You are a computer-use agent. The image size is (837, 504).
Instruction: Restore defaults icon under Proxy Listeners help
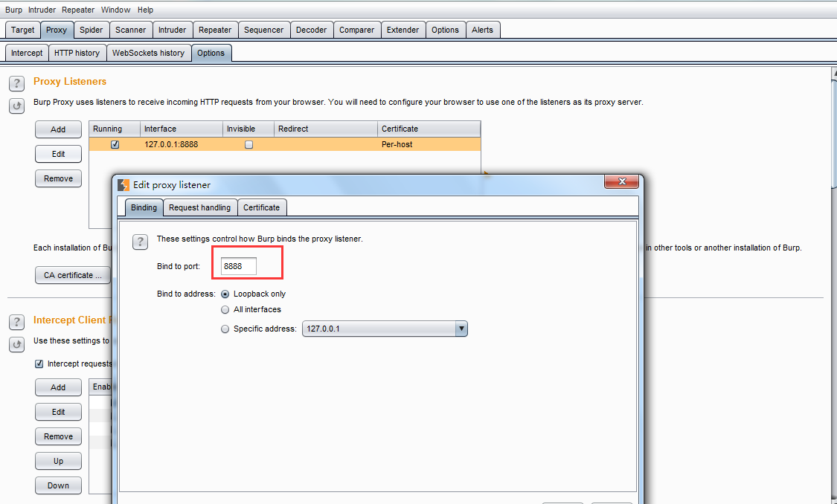pos(16,106)
